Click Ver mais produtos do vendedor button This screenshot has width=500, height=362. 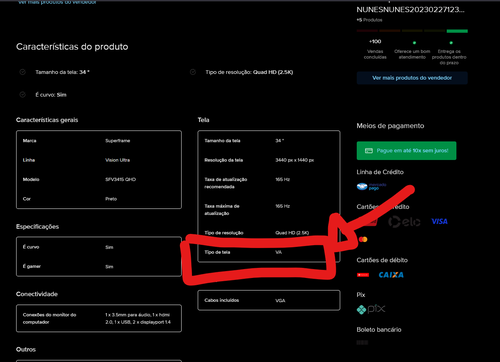click(412, 78)
